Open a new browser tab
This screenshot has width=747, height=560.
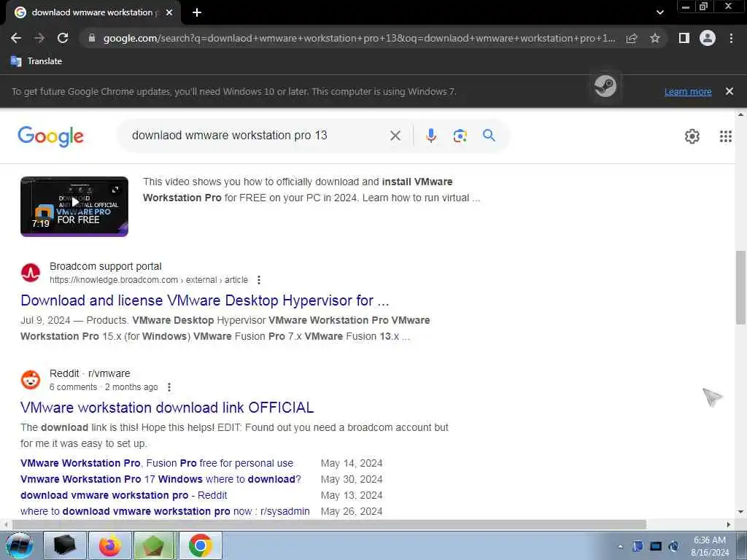point(197,12)
